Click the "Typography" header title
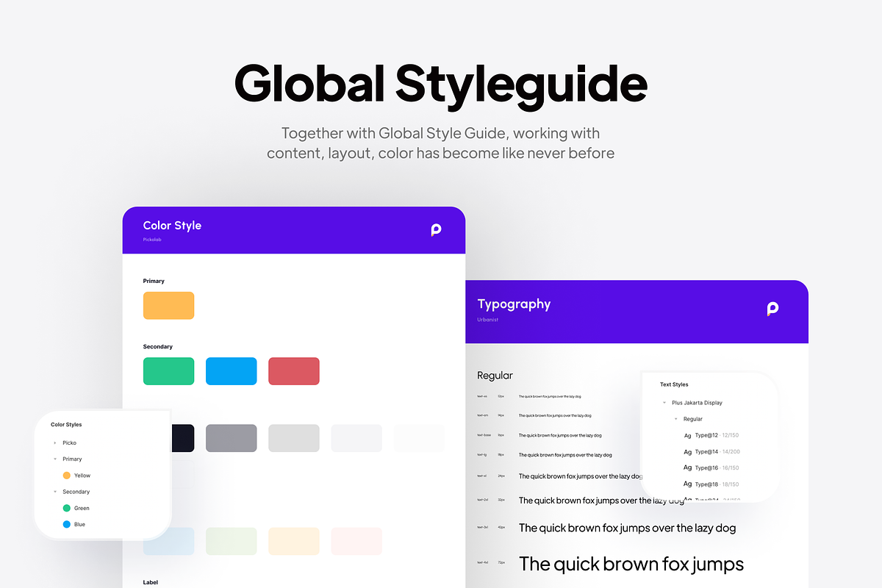 click(x=514, y=304)
